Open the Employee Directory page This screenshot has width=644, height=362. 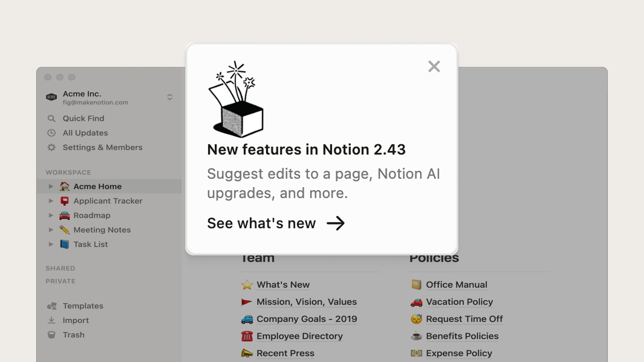click(299, 336)
